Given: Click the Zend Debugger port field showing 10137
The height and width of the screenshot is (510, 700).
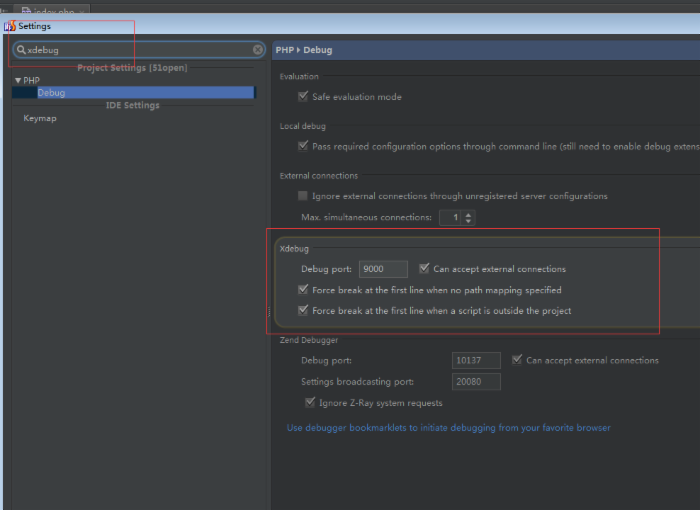Looking at the screenshot, I should point(476,360).
